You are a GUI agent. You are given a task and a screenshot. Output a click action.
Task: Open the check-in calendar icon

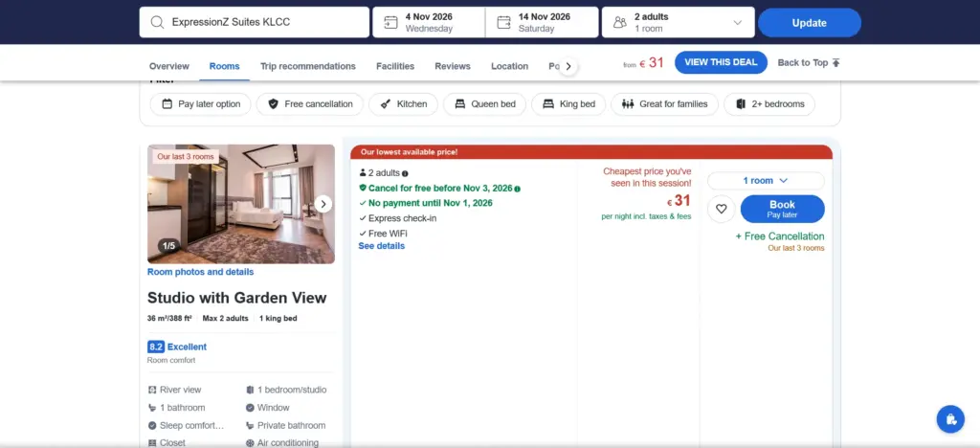[390, 22]
